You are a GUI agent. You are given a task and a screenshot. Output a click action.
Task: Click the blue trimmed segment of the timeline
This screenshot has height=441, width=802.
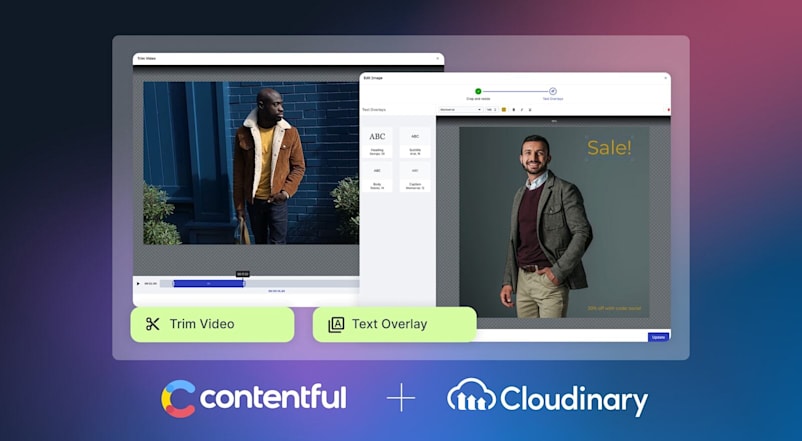209,283
